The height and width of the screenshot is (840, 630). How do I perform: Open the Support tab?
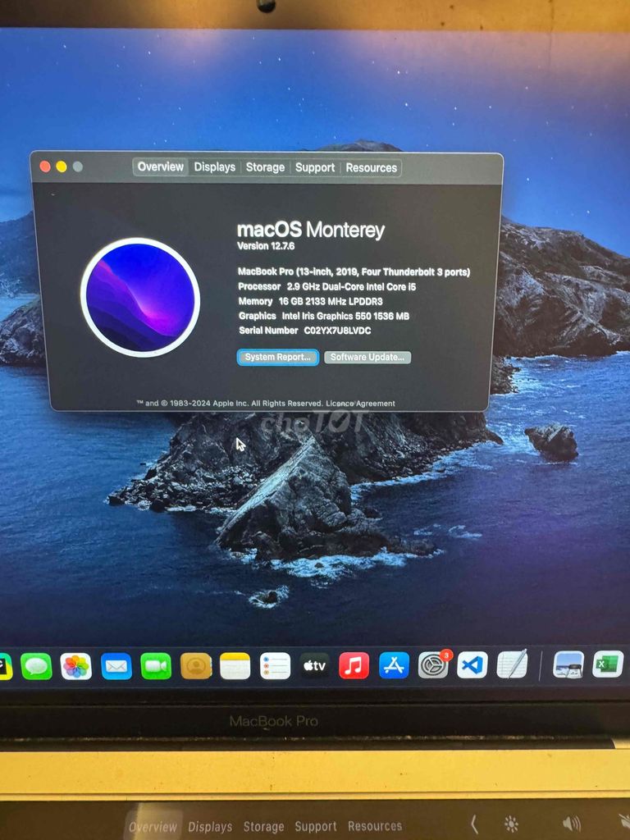(x=315, y=167)
